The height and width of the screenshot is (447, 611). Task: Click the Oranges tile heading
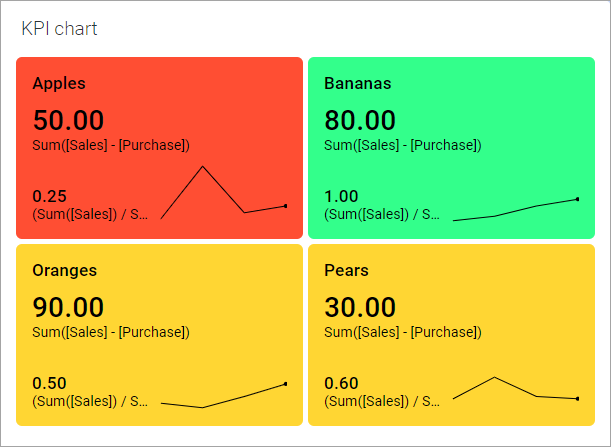[63, 270]
